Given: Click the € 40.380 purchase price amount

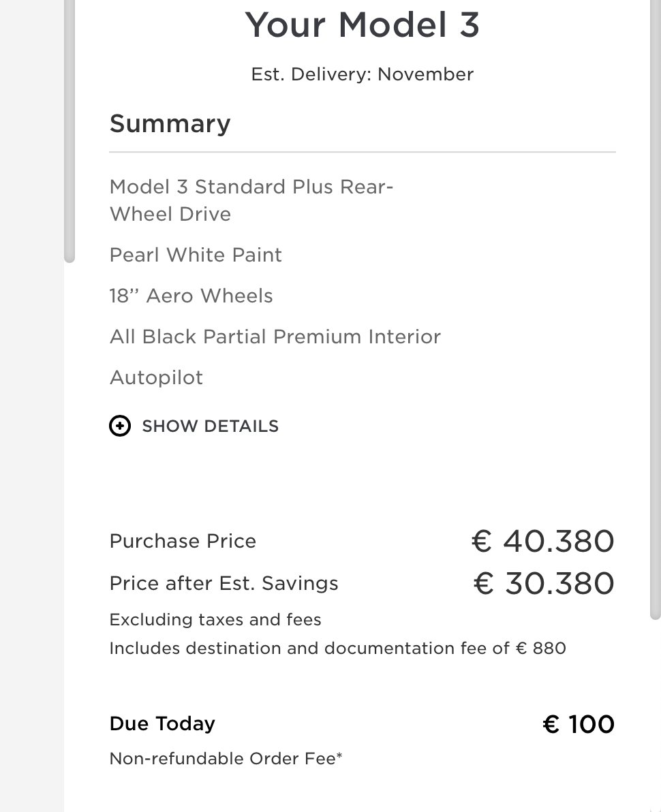Looking at the screenshot, I should tap(542, 541).
